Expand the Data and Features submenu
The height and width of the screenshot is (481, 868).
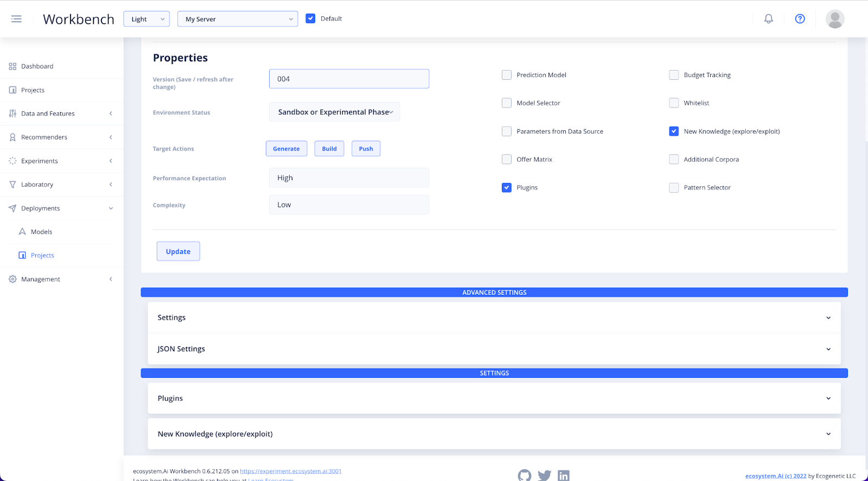click(111, 113)
